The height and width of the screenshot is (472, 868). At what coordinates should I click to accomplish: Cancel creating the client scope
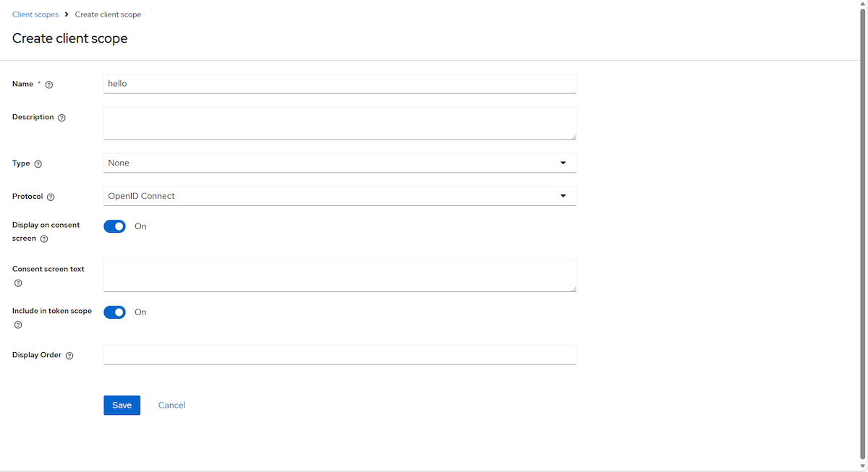coord(171,406)
